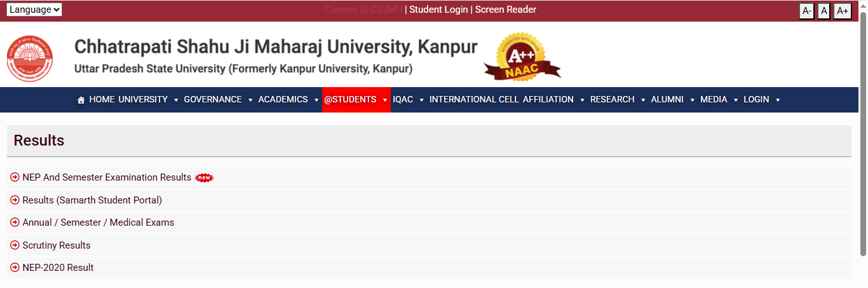Click arrow icon beside Results (Samarth Student Portal)
This screenshot has width=868, height=288.
point(15,200)
